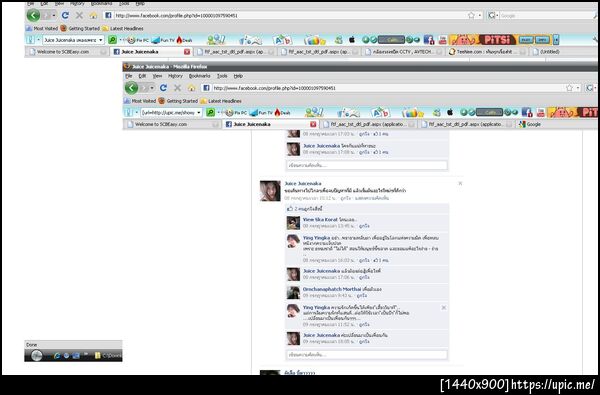The width and height of the screenshot is (600, 395).
Task: Click Most Visited bookmark in back window
Action: (42, 28)
